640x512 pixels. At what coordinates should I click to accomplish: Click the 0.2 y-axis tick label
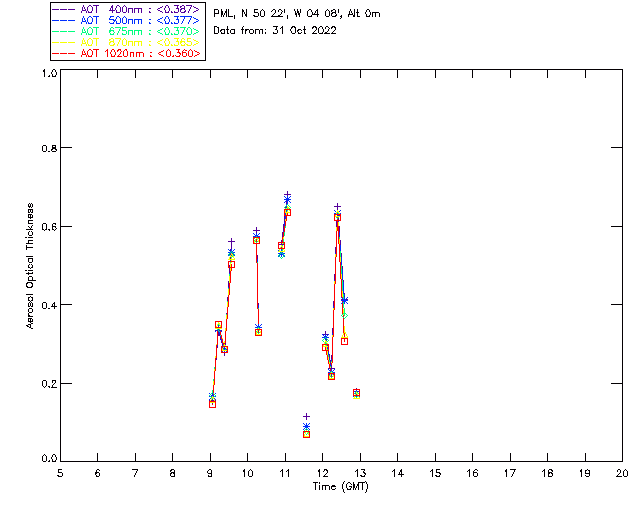(49, 384)
